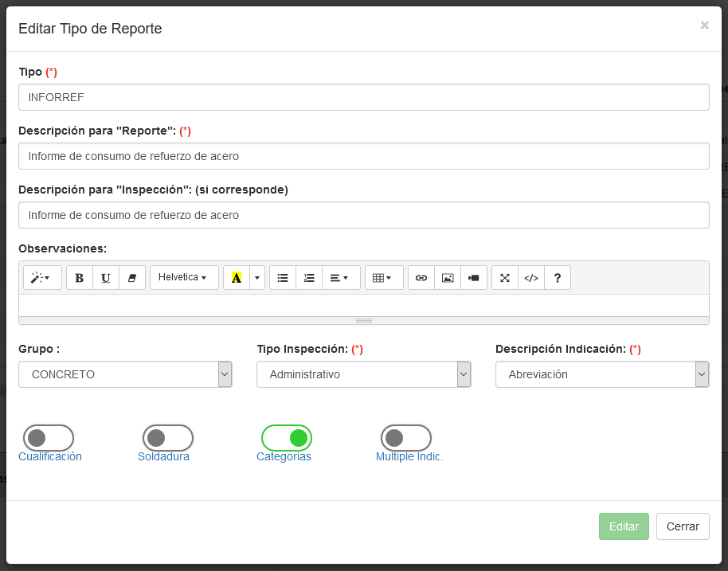The height and width of the screenshot is (571, 728).
Task: Click the insert link icon
Action: pyautogui.click(x=421, y=278)
